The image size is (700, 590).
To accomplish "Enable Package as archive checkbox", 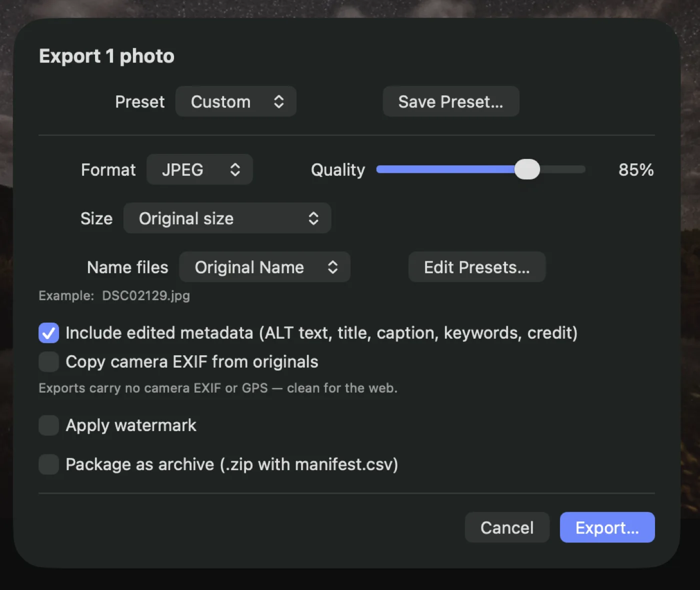I will [48, 464].
